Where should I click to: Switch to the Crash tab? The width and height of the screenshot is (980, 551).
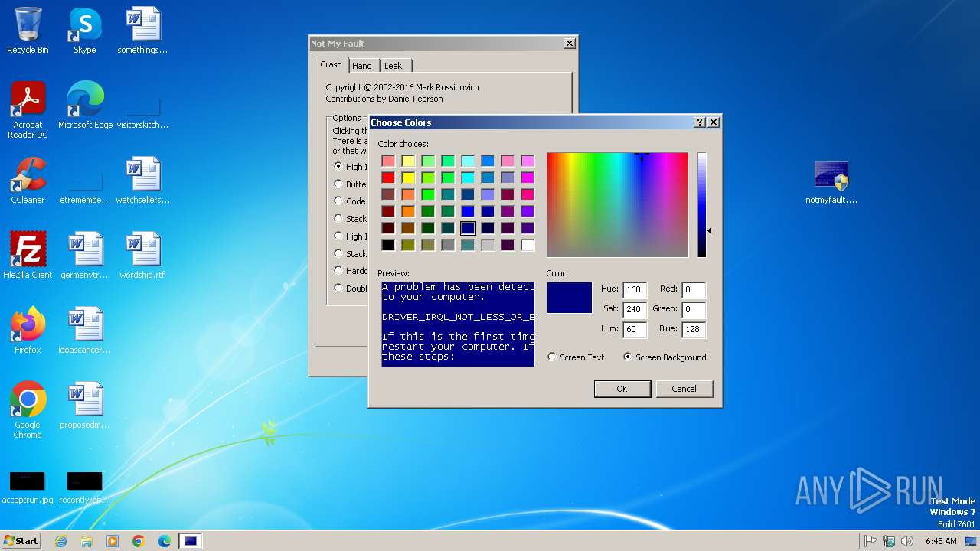tap(332, 65)
